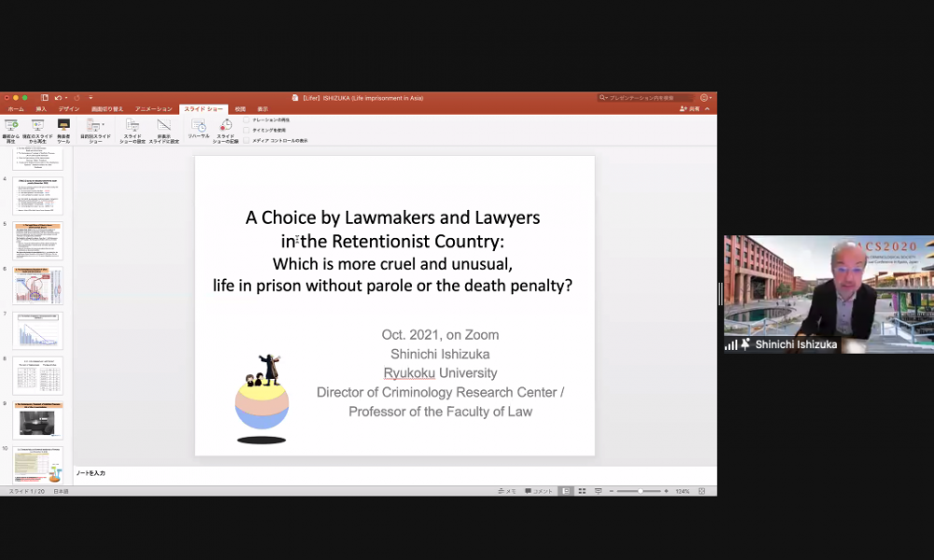Click the zoom slider
The height and width of the screenshot is (560, 934).
click(639, 492)
